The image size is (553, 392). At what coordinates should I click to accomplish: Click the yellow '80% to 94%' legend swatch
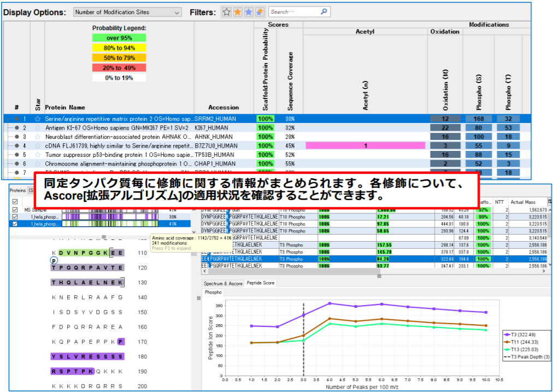[x=119, y=48]
